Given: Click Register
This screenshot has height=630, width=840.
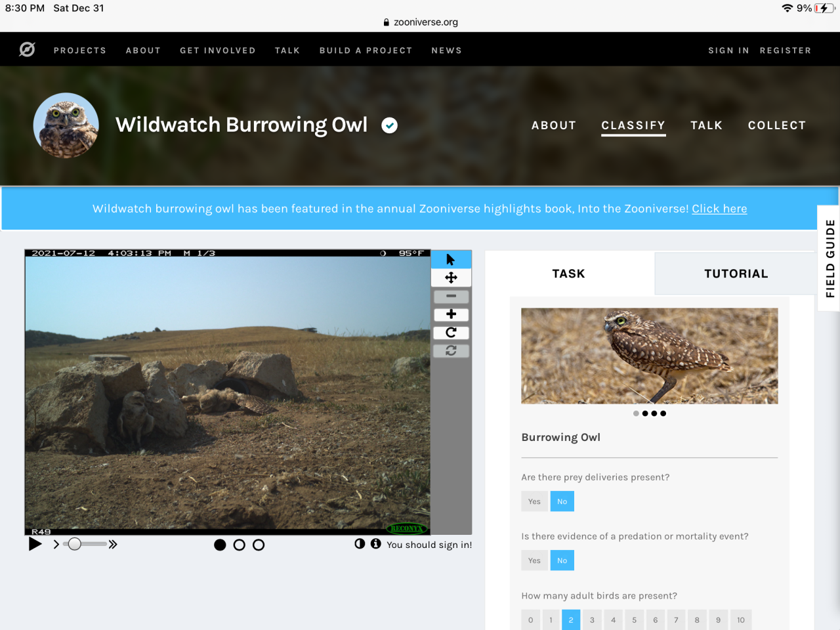Looking at the screenshot, I should (x=786, y=51).
